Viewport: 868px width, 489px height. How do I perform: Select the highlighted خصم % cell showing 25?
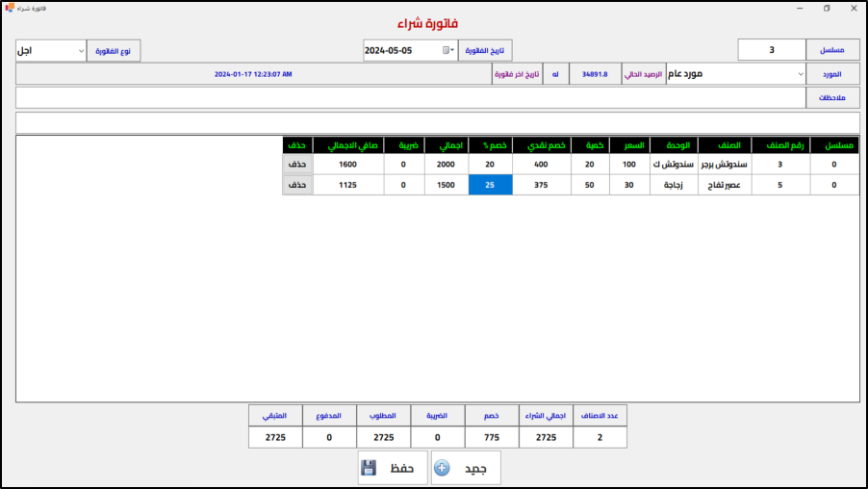click(x=490, y=185)
